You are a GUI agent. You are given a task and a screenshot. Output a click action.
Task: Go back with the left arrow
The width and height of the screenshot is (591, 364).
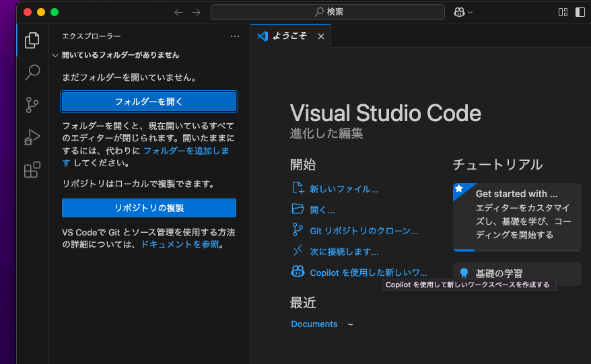(x=178, y=12)
